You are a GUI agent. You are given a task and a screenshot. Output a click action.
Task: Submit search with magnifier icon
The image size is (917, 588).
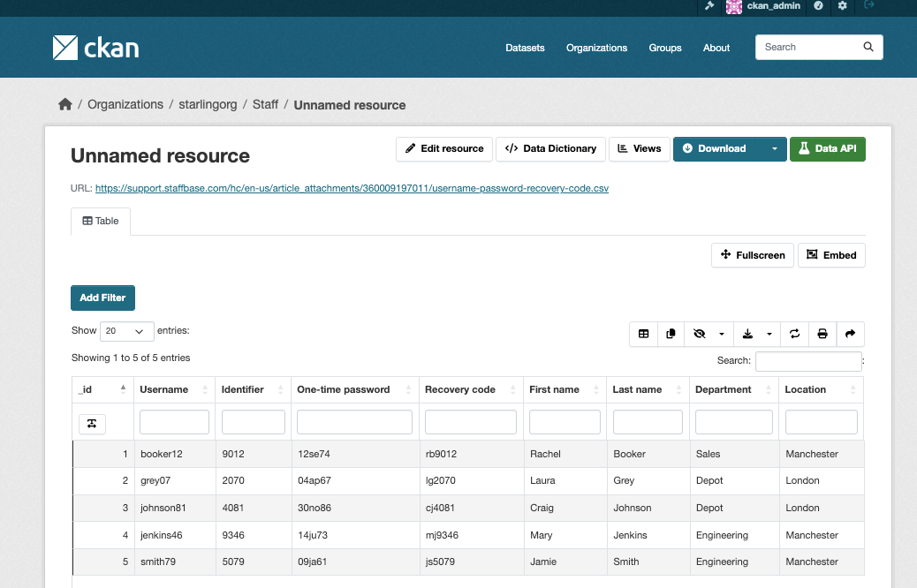(x=868, y=47)
